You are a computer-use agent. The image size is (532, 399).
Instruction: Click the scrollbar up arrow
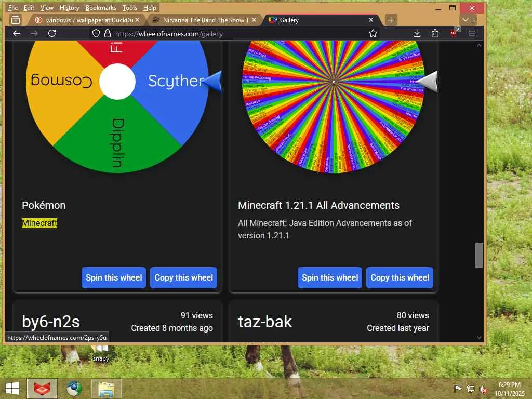pos(479,45)
